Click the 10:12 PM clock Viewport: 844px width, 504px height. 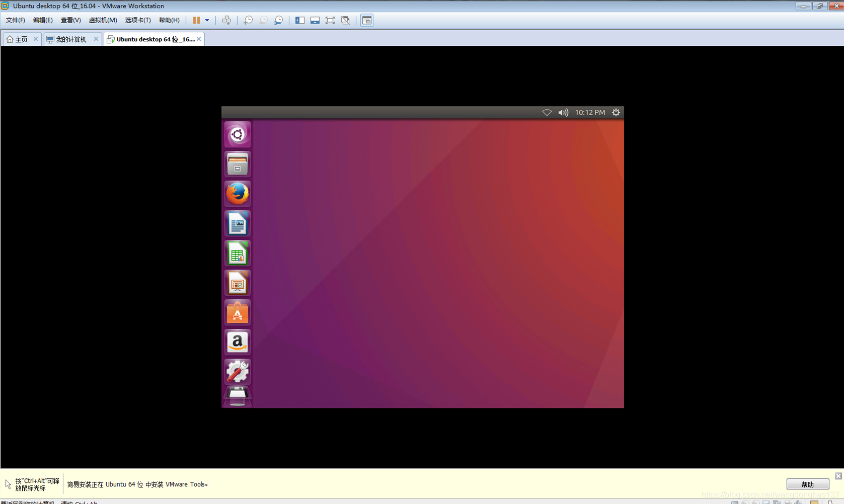coord(590,113)
